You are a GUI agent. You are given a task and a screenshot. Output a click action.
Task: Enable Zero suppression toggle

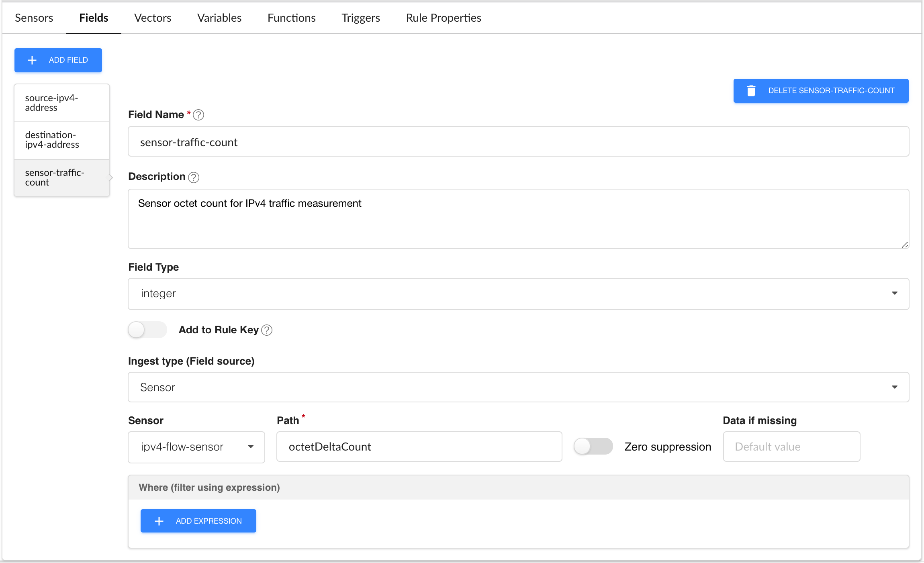pyautogui.click(x=593, y=447)
